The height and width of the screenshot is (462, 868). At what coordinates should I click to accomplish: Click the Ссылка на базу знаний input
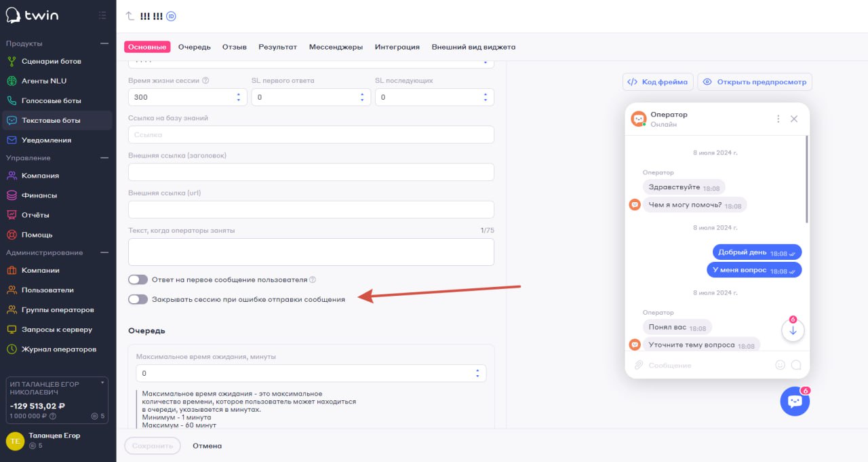311,134
